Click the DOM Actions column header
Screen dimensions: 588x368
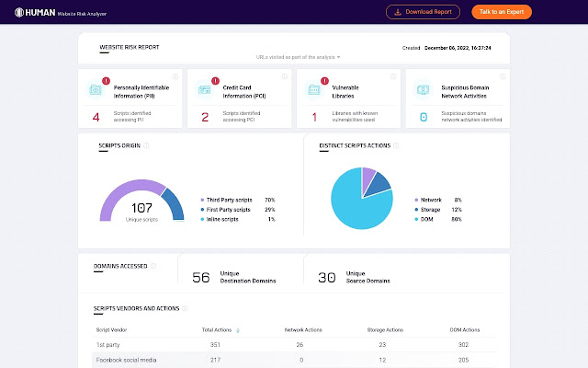click(x=465, y=330)
